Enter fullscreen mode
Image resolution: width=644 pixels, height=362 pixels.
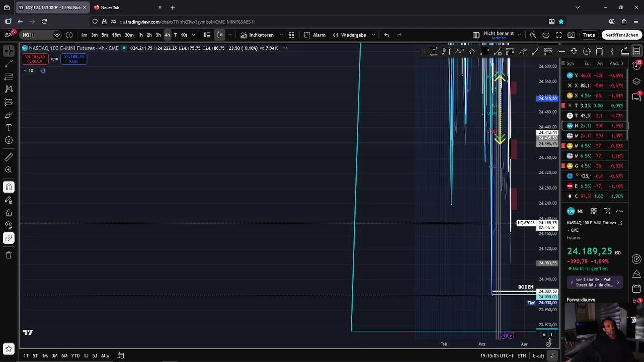click(558, 35)
